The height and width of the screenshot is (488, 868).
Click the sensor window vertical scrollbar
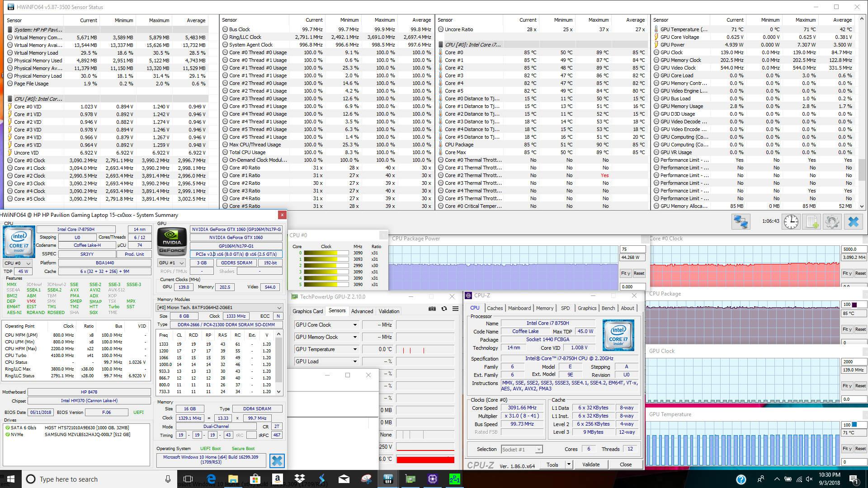[862, 169]
